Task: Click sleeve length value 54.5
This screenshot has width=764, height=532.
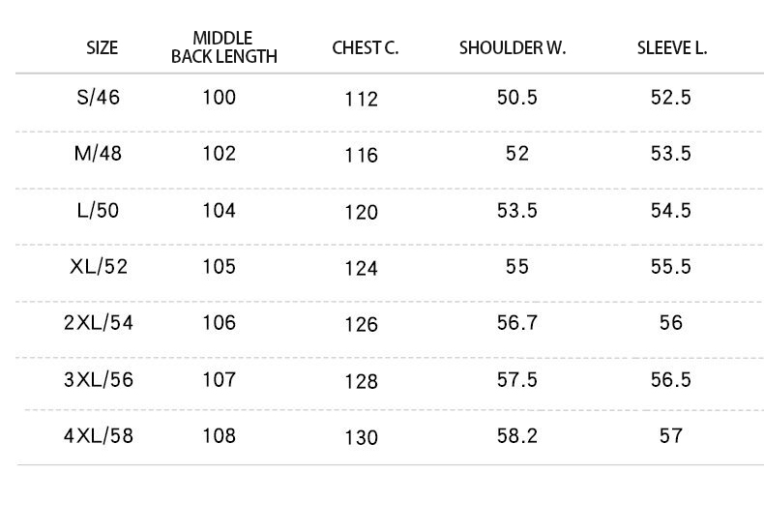Action: (671, 211)
